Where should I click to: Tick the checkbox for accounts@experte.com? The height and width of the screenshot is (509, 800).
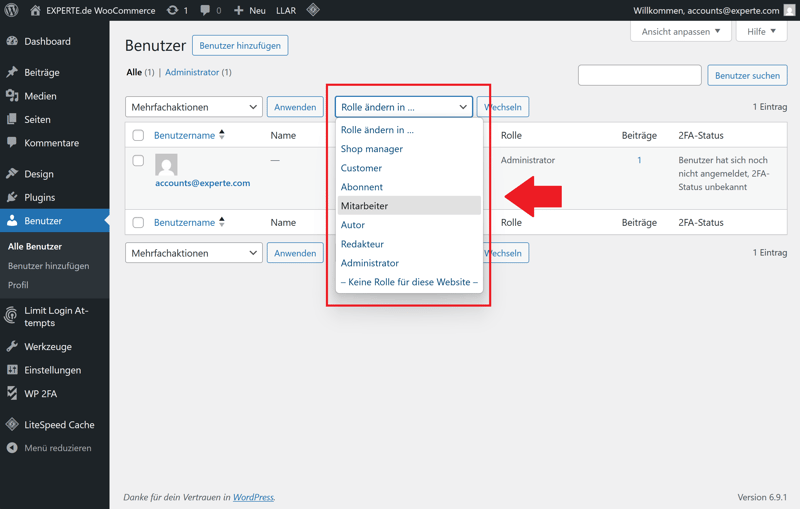coord(138,161)
